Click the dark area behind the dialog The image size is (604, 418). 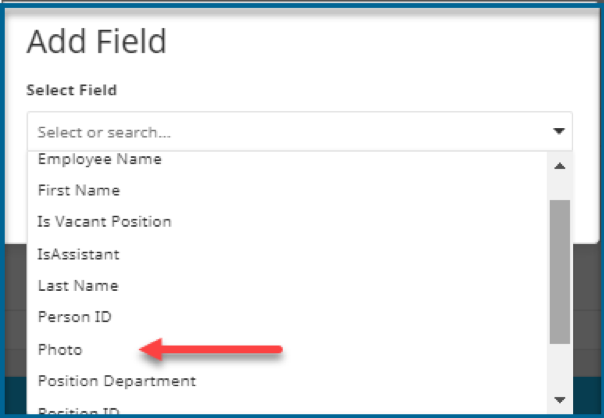pos(587,308)
